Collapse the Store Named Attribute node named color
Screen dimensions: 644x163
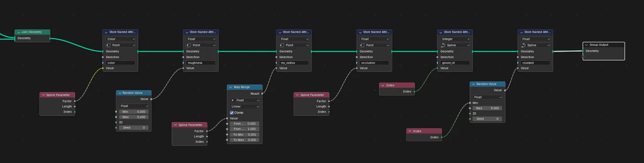pos(106,32)
